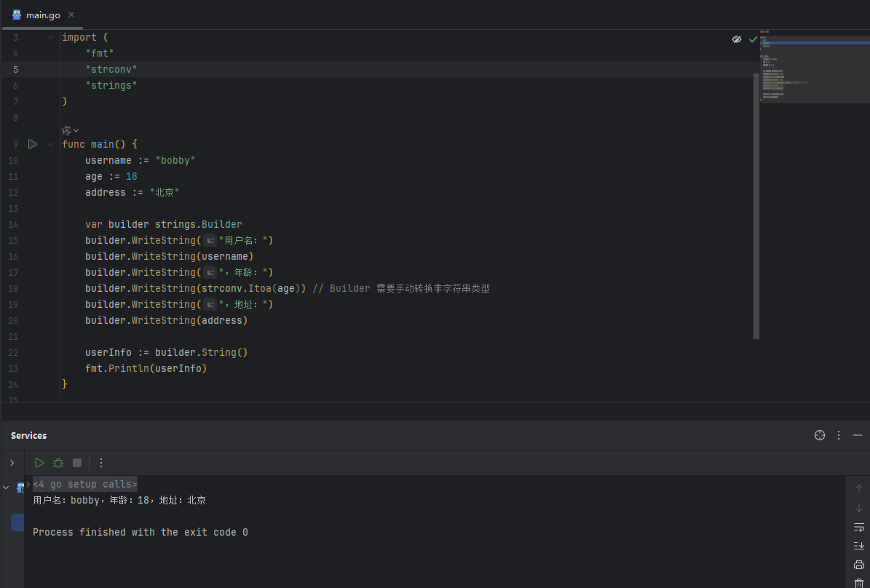Open AI actions dropdown above func main

pos(71,130)
